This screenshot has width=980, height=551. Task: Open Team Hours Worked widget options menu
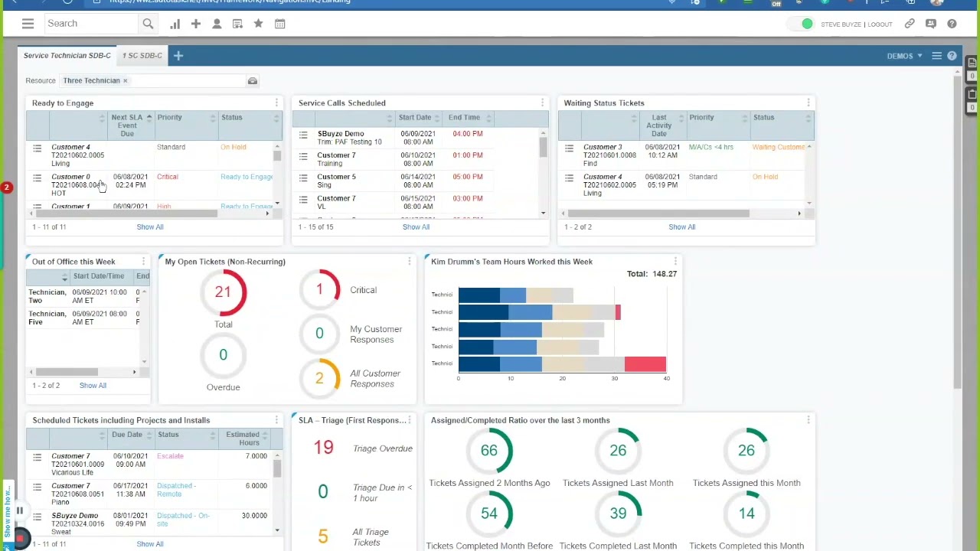(x=675, y=262)
